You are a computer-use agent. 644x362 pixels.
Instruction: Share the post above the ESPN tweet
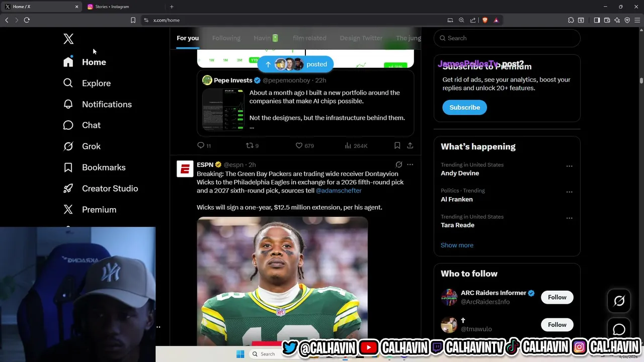(410, 145)
